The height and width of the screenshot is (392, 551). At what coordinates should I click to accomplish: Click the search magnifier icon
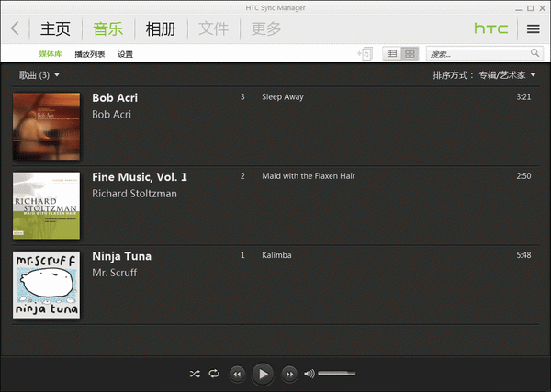tap(534, 53)
